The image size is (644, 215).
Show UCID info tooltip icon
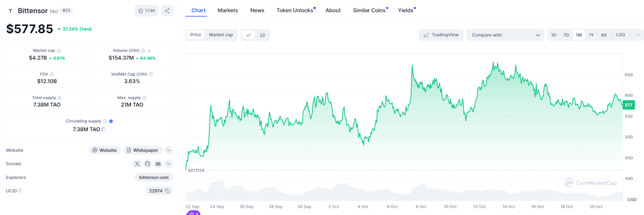pos(20,191)
